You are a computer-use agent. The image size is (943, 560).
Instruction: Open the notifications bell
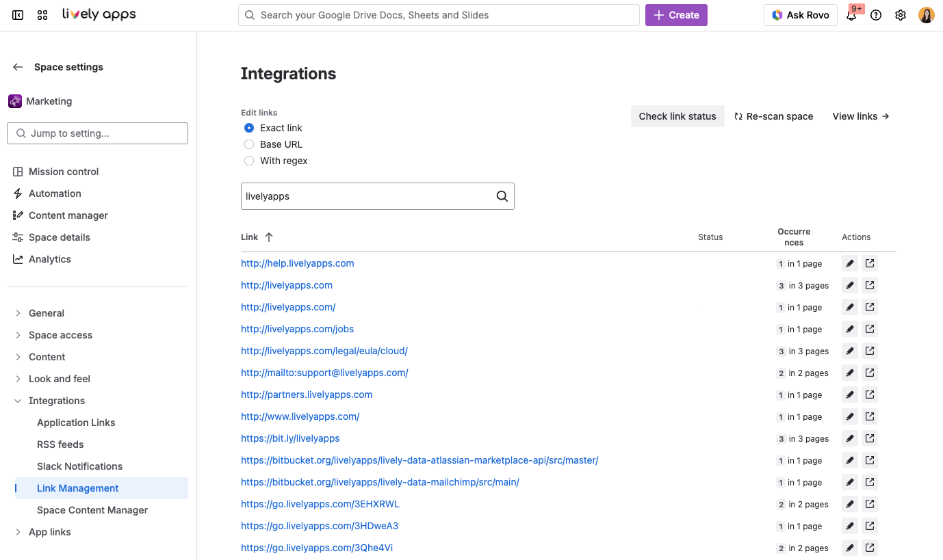pyautogui.click(x=851, y=14)
